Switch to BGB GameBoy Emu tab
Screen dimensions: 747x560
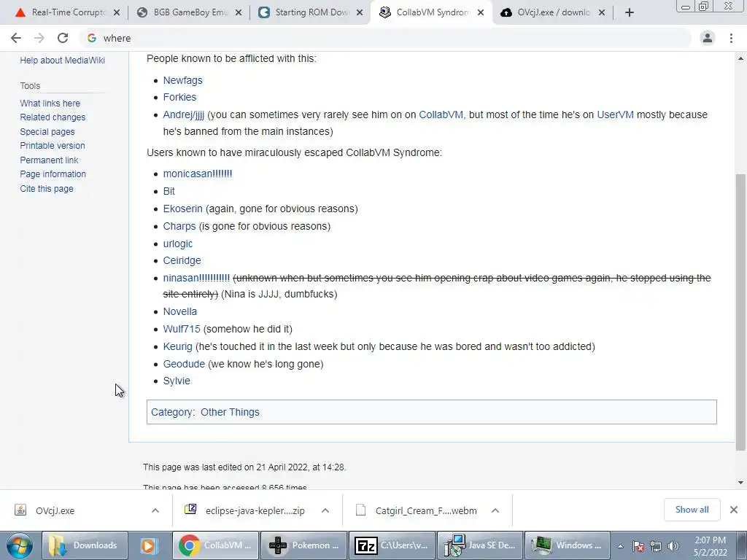coord(188,13)
